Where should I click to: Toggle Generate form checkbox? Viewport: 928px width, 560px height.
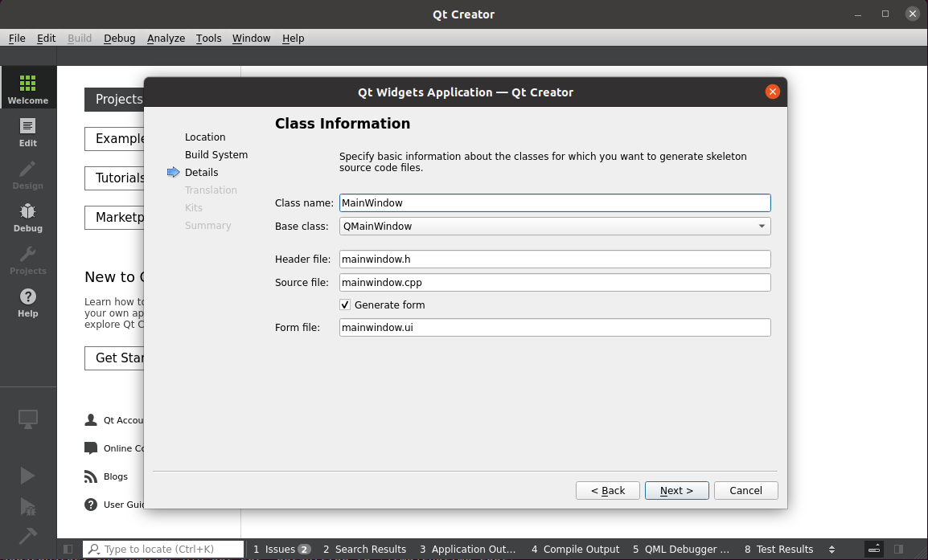click(x=345, y=305)
